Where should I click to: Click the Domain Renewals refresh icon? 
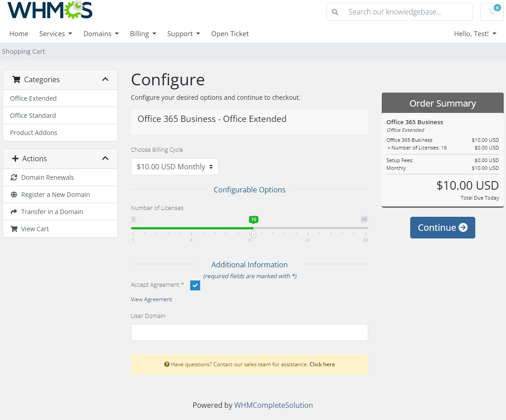pos(14,177)
